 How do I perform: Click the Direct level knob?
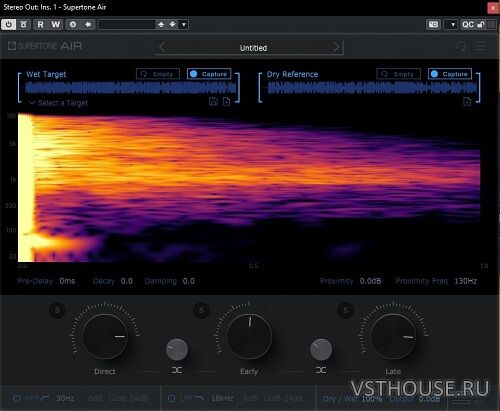[105, 336]
